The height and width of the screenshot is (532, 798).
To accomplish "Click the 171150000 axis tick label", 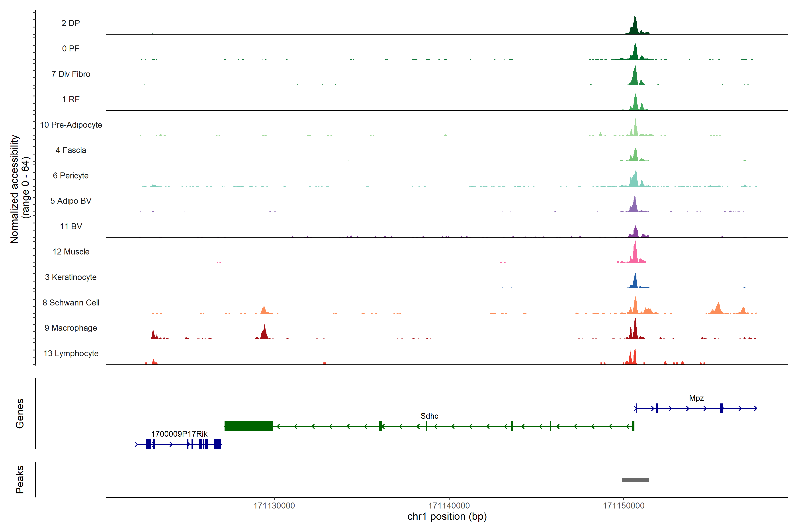I will point(623,506).
